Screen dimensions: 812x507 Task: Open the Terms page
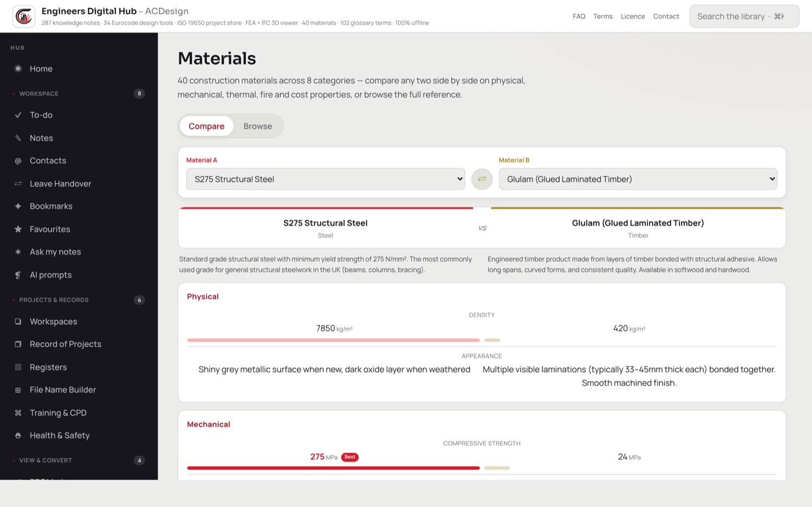pyautogui.click(x=603, y=16)
